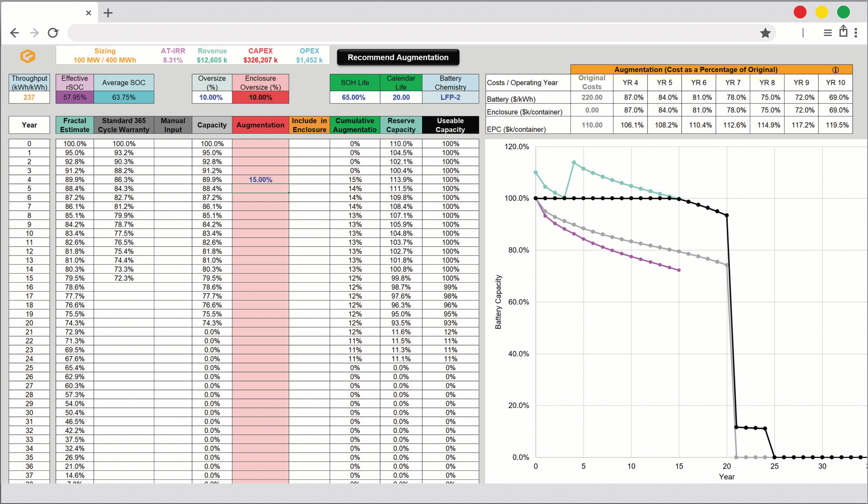Select the 15.00% Augmentation cell for Year 4
The height and width of the screenshot is (504, 868).
(x=260, y=179)
